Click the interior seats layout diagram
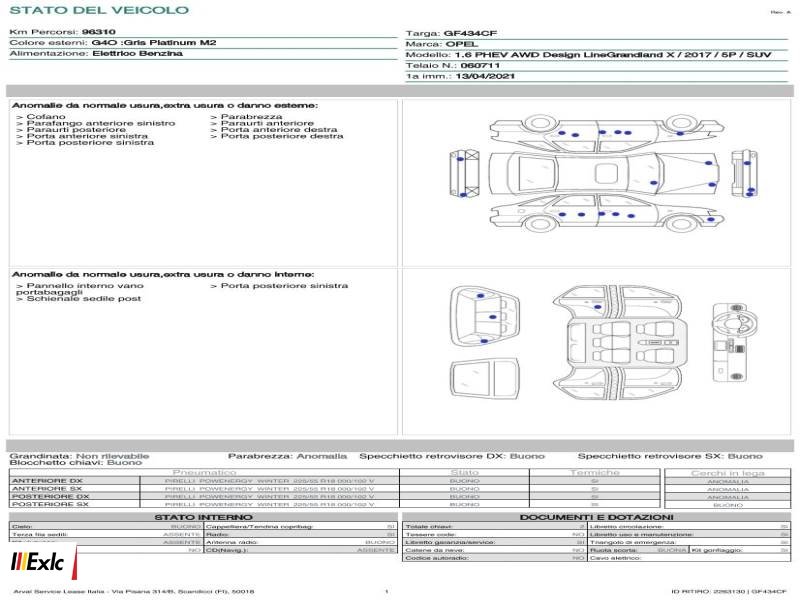 pos(619,343)
